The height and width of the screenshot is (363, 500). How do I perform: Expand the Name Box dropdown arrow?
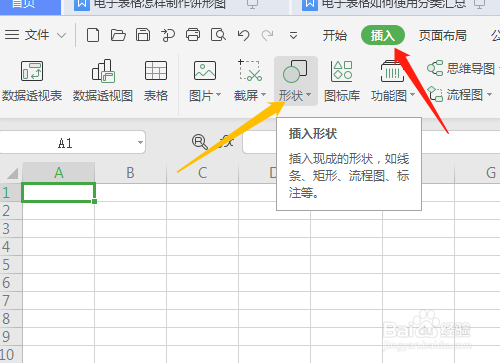(x=140, y=143)
